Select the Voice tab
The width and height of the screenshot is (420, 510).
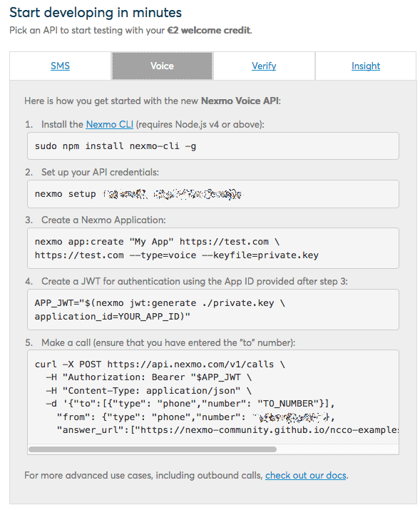[162, 66]
